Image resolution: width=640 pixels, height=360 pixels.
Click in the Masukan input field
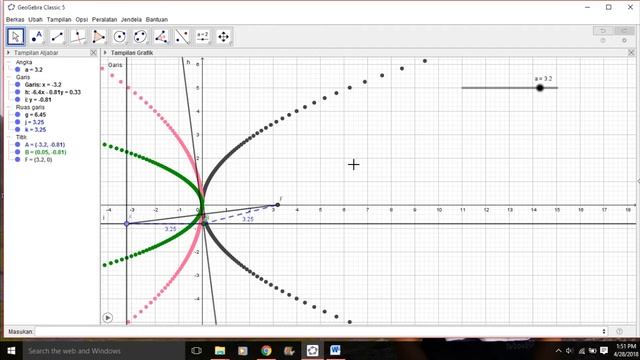click(318, 331)
